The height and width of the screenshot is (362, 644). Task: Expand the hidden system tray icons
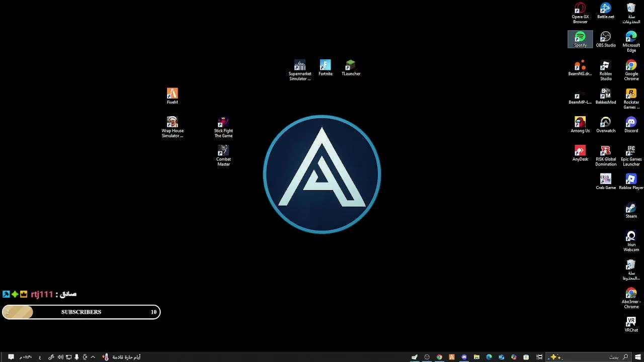pos(93,357)
